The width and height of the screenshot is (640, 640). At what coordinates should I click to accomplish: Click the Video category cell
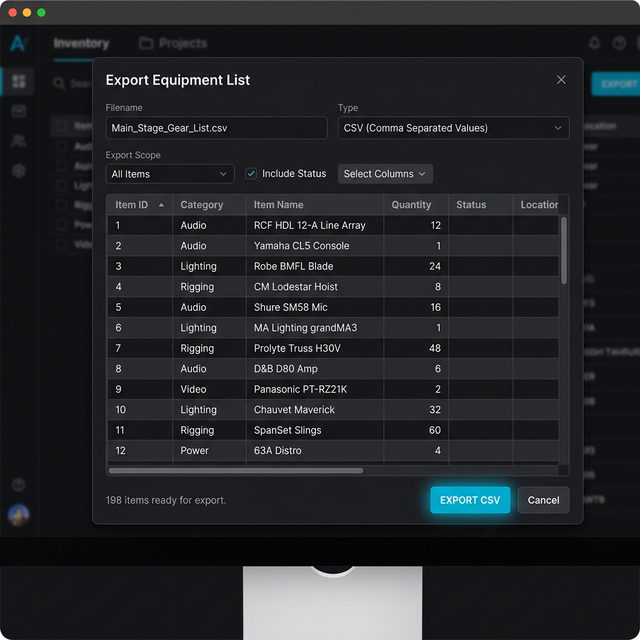tap(209, 389)
